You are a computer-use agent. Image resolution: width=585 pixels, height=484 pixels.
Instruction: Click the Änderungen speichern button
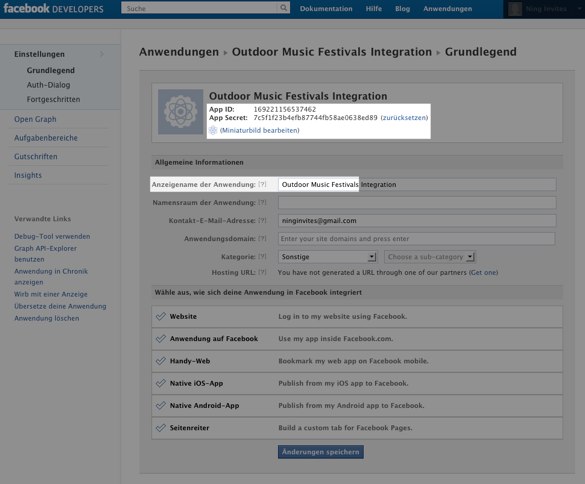tap(320, 452)
